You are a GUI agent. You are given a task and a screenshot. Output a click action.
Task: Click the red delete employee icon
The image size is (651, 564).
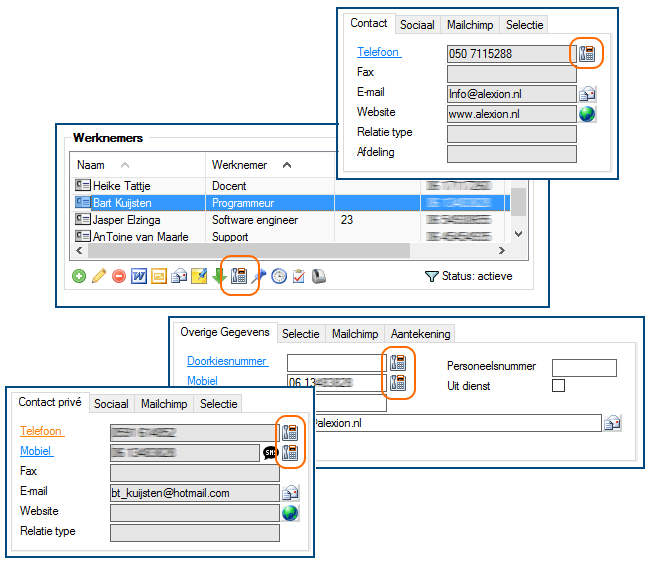click(x=119, y=276)
